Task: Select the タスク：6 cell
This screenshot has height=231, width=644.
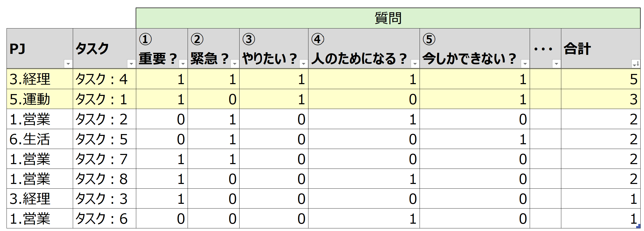Action: pos(104,218)
